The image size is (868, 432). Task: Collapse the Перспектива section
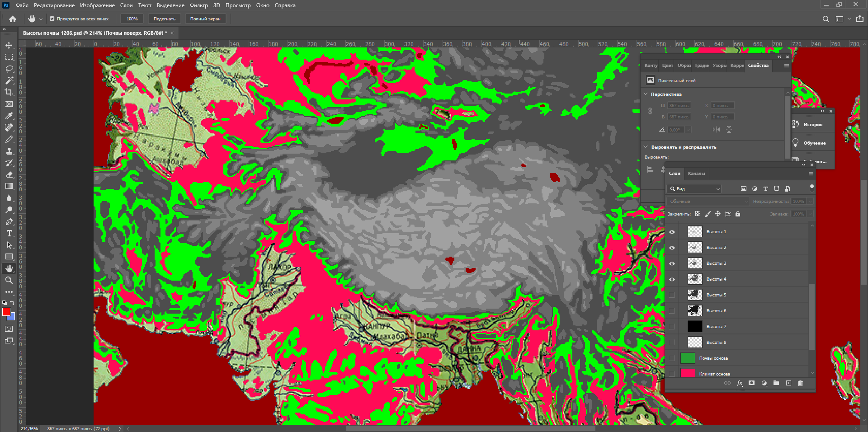tap(646, 94)
